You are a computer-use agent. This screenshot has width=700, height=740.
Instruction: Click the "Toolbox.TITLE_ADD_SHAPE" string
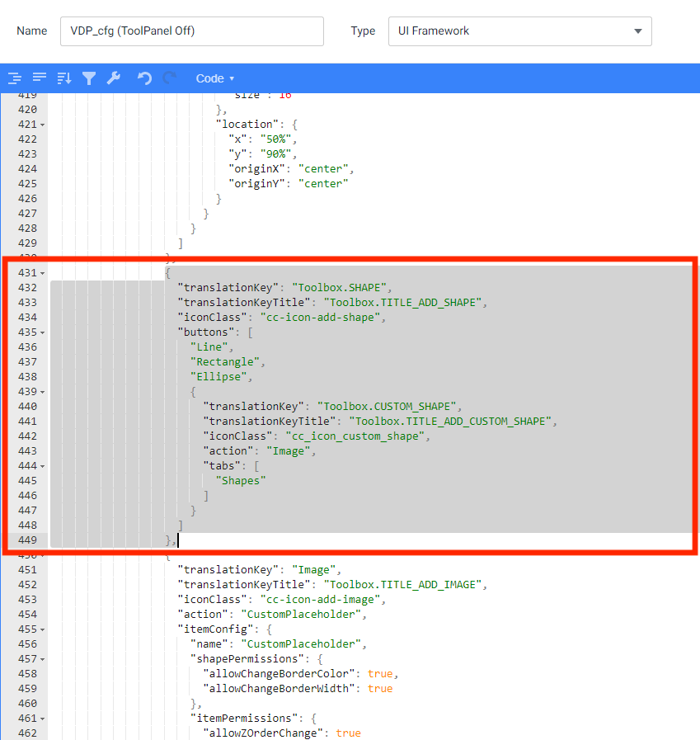point(402,303)
